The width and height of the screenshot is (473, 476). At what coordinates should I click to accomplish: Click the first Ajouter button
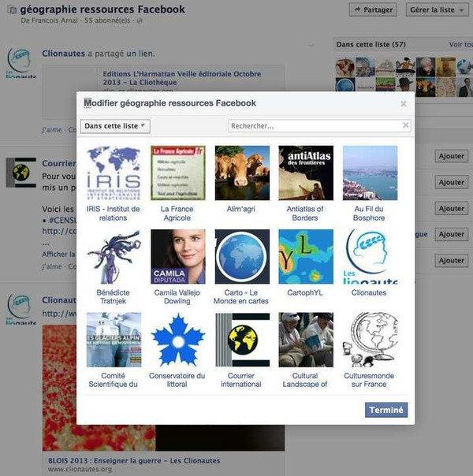452,156
